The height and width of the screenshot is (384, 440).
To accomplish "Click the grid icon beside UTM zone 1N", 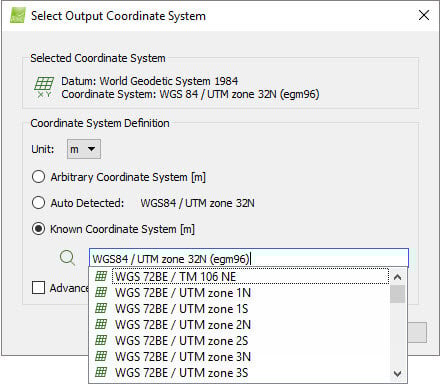I will coord(101,292).
